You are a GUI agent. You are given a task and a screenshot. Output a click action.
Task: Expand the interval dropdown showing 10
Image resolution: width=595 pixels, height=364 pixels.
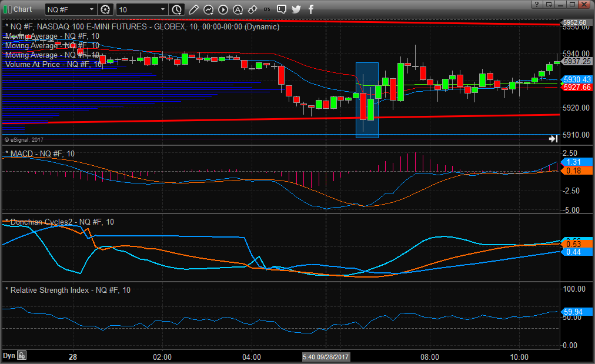pos(163,9)
